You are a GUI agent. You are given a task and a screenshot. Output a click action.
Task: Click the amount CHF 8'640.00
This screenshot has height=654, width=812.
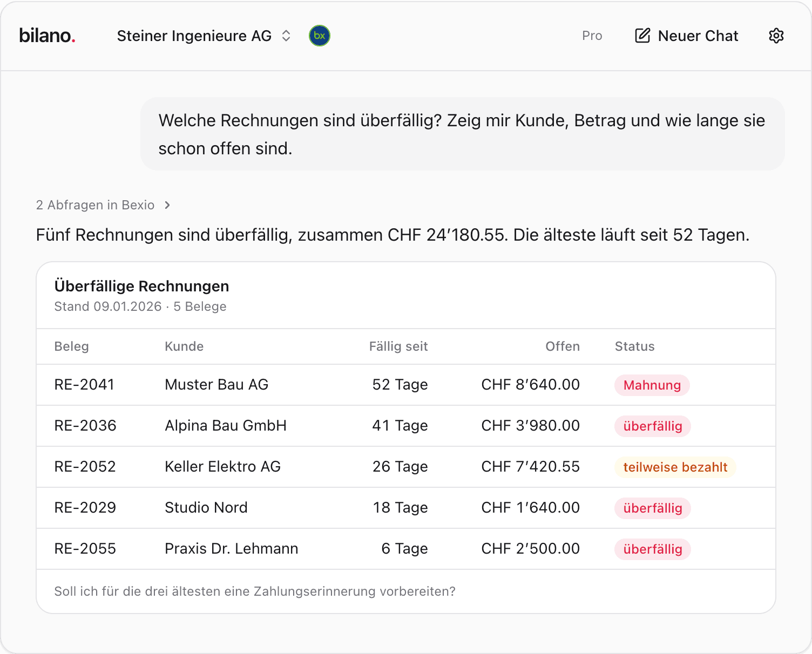point(531,385)
